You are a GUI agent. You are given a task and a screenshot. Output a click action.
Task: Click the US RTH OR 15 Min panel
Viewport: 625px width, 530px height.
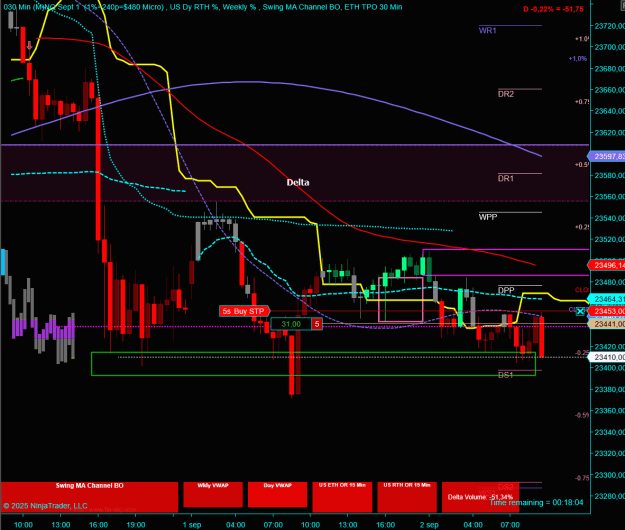(407, 497)
